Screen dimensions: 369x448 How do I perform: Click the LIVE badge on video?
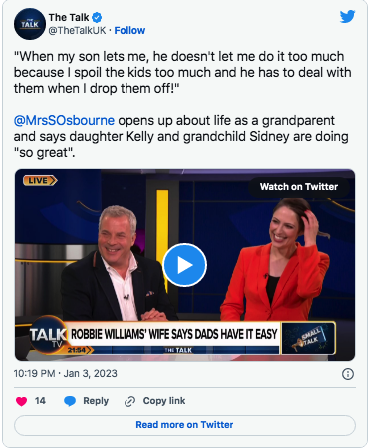coord(40,181)
